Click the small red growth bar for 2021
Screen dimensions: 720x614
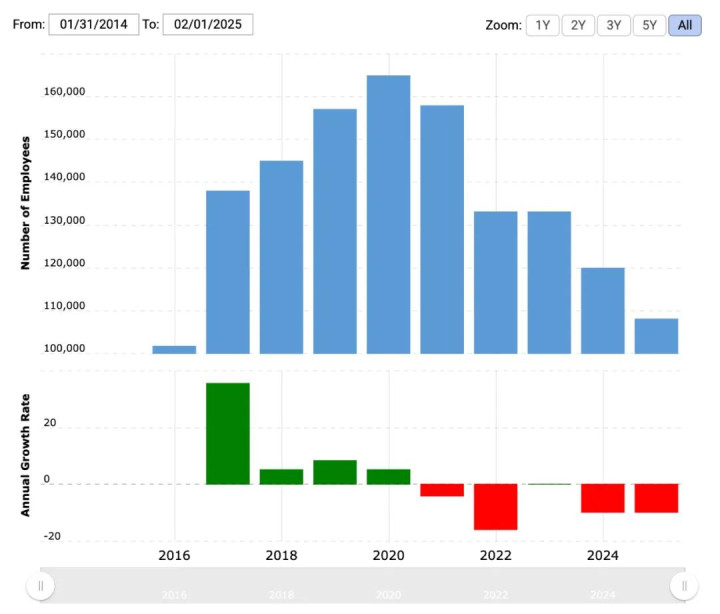coord(442,490)
